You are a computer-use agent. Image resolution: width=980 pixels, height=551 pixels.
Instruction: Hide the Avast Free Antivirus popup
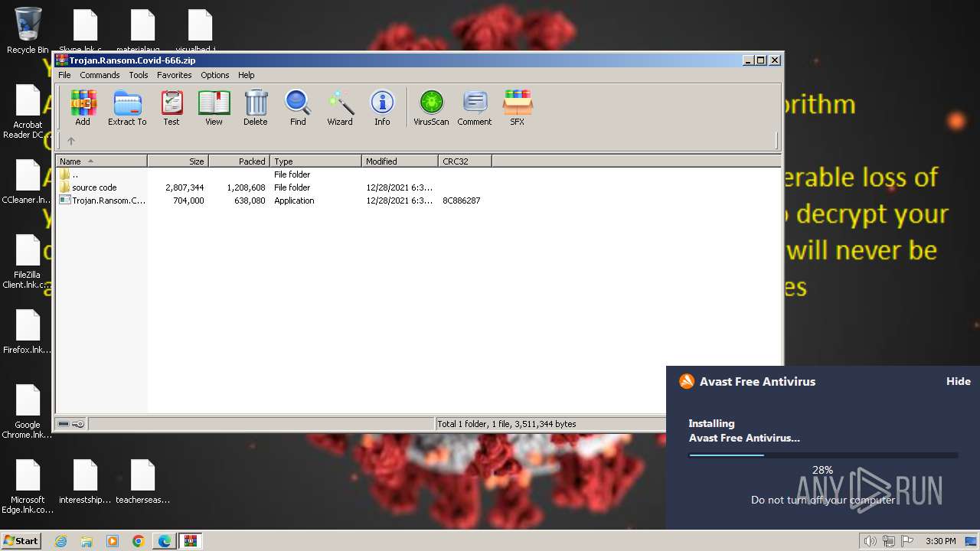(x=958, y=381)
